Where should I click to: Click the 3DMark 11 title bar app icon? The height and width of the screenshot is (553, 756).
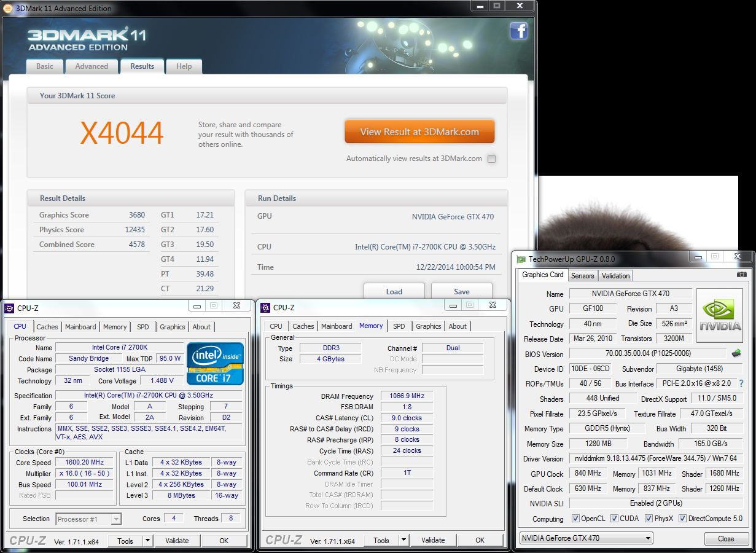(x=8, y=8)
